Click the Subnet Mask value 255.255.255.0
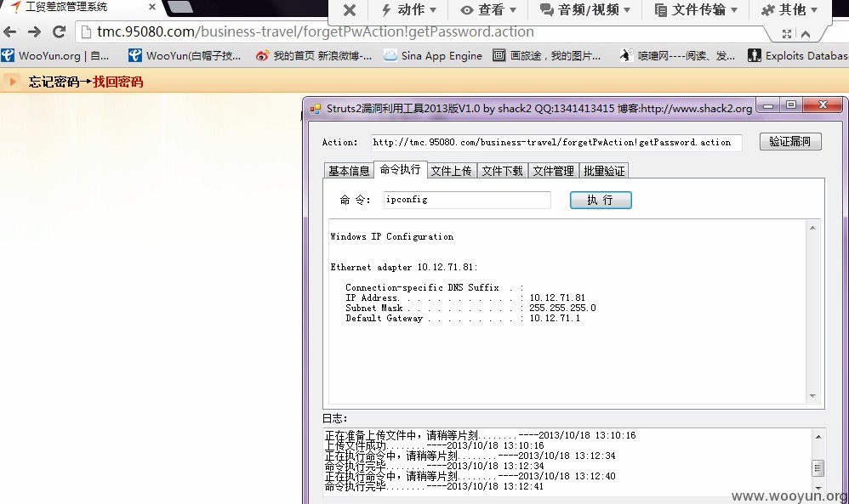The image size is (849, 504). (x=562, y=308)
